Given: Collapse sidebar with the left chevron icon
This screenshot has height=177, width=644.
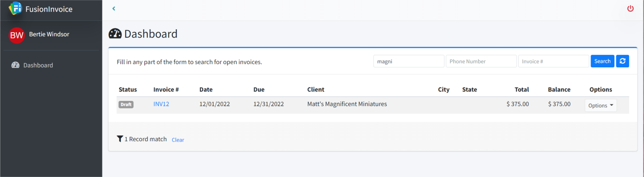Looking at the screenshot, I should (114, 8).
